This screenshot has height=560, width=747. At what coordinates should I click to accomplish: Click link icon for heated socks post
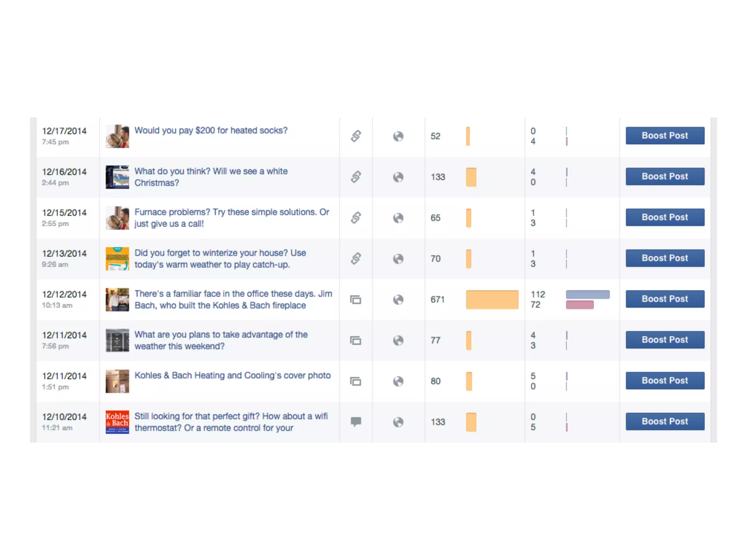coord(356,136)
